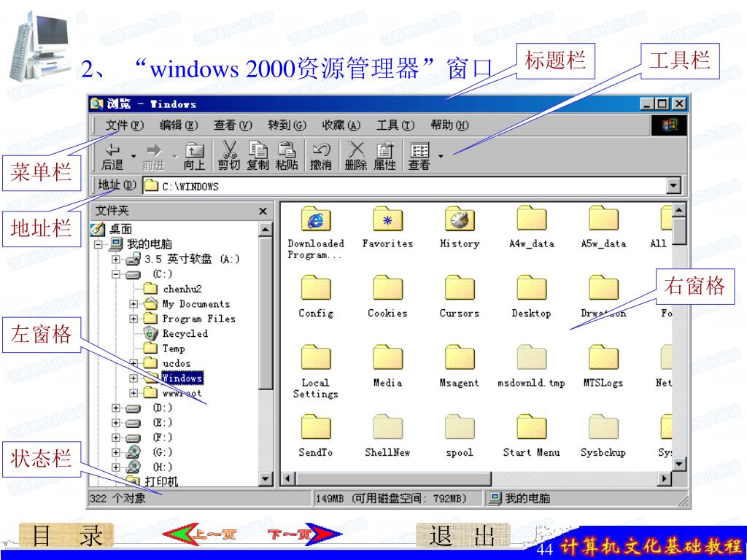Expand the (E:) drive node
This screenshot has height=560, width=747.
click(116, 423)
